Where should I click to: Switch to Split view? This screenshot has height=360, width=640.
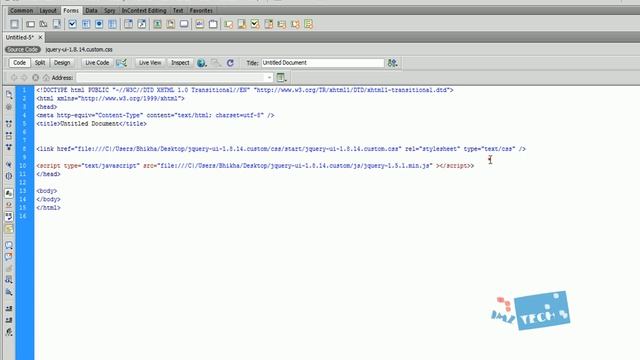point(40,63)
